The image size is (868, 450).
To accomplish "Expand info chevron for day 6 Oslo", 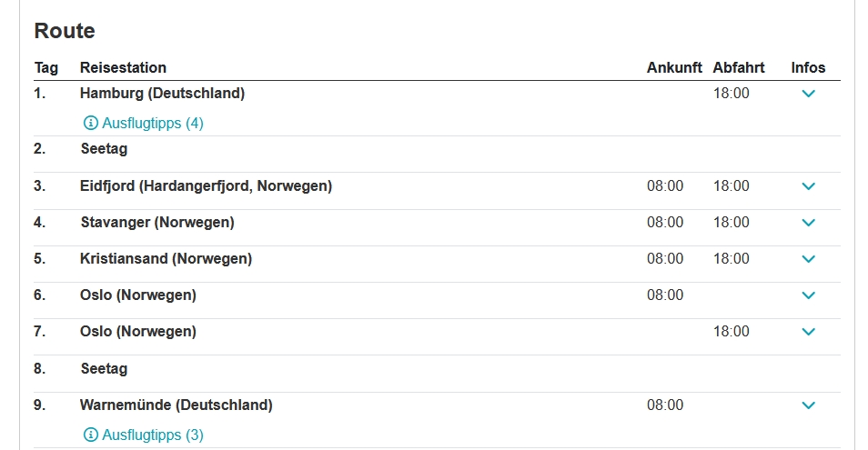I will pos(808,295).
